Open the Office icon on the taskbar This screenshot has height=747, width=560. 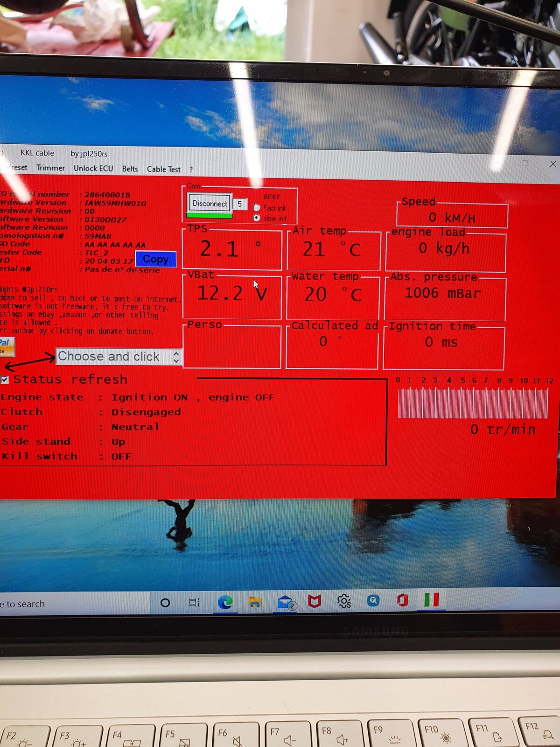click(x=402, y=600)
